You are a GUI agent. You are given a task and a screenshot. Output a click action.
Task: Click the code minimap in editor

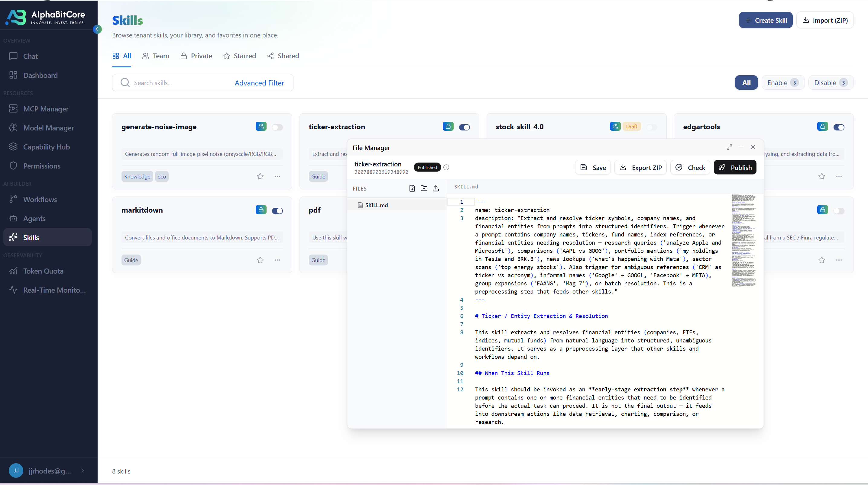pyautogui.click(x=744, y=240)
